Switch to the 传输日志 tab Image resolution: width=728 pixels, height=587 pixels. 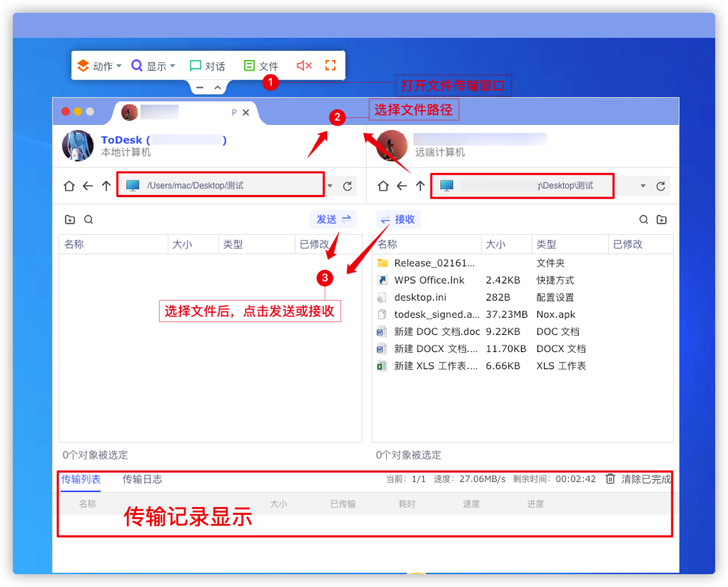pos(142,479)
